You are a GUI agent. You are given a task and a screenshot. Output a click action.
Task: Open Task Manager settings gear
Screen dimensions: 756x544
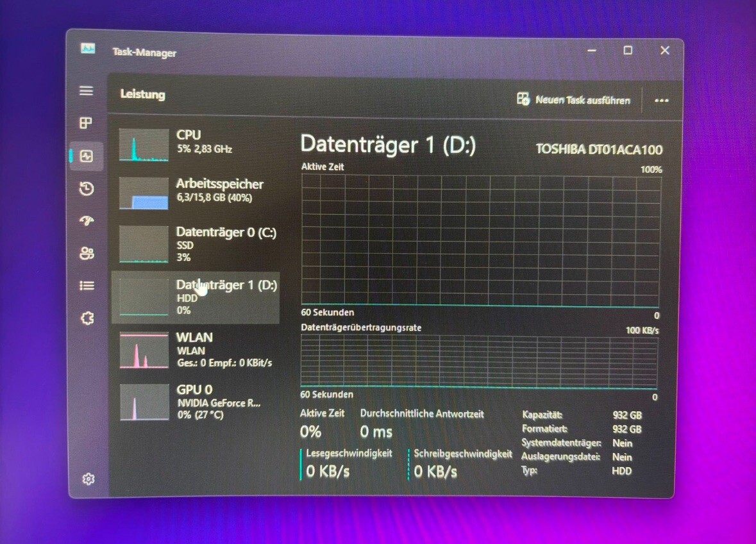point(88,479)
